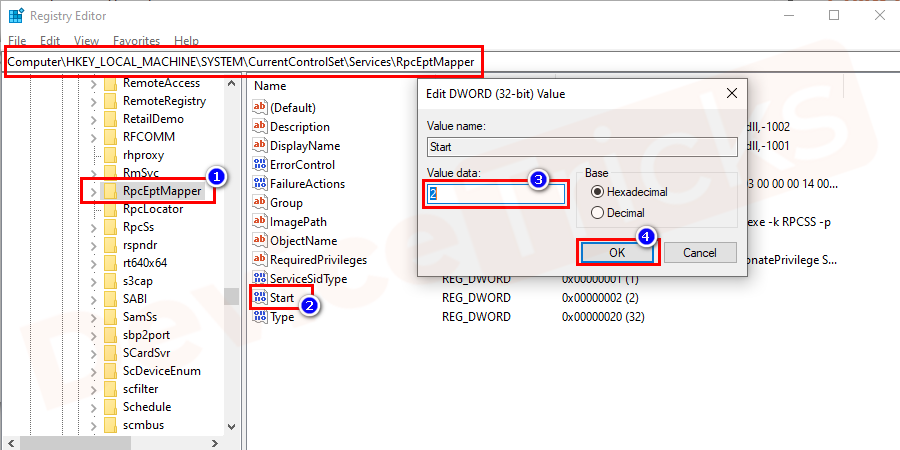Click the RpcLocator folder icon

tap(110, 210)
